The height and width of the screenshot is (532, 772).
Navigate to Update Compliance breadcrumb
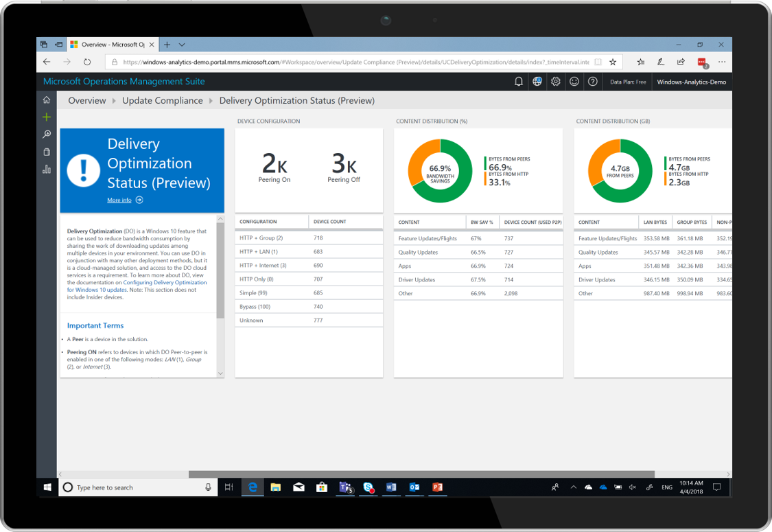162,100
